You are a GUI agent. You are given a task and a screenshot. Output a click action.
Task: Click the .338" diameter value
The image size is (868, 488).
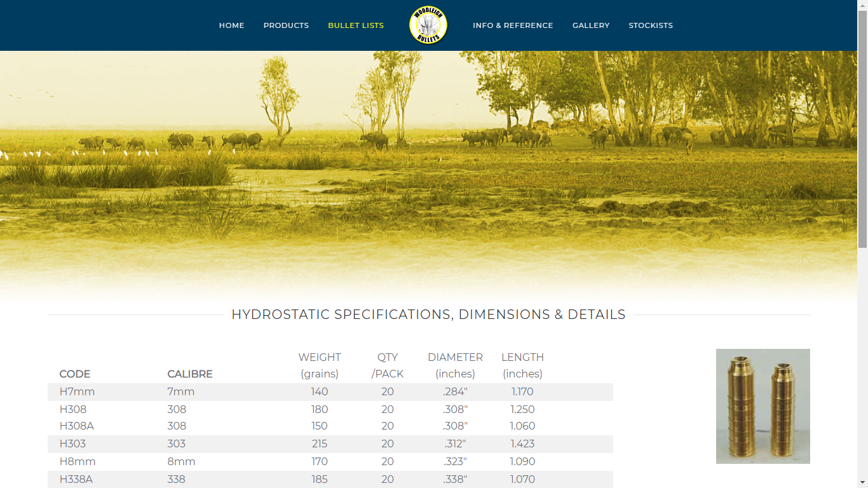(455, 480)
